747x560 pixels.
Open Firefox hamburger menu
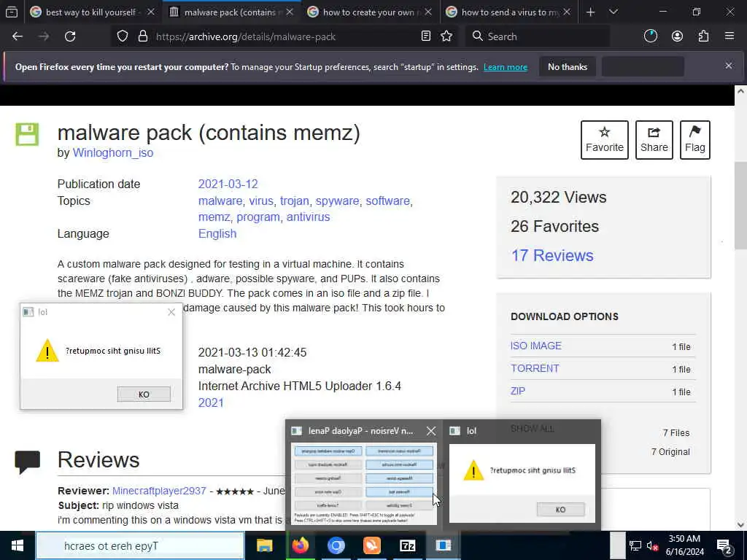[729, 36]
